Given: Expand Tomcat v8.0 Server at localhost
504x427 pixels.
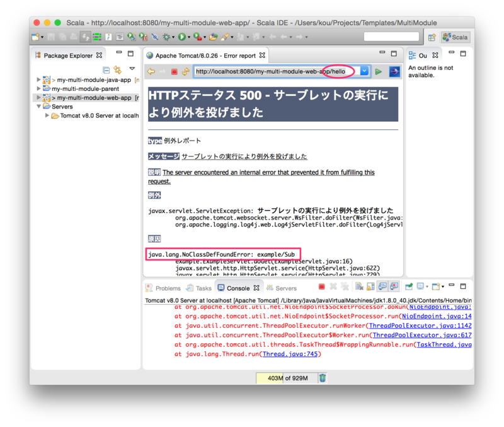Looking at the screenshot, I should (47, 115).
